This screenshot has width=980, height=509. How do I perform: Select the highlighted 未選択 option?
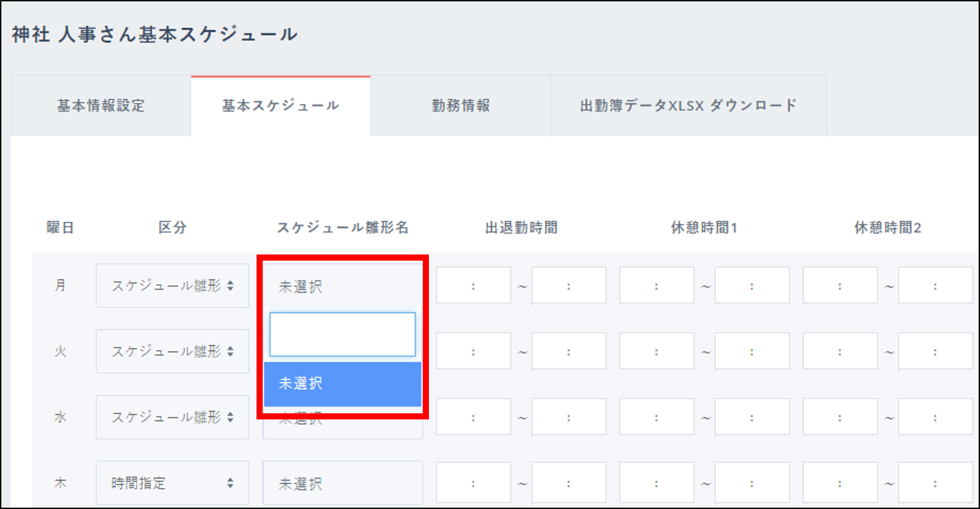tap(342, 383)
